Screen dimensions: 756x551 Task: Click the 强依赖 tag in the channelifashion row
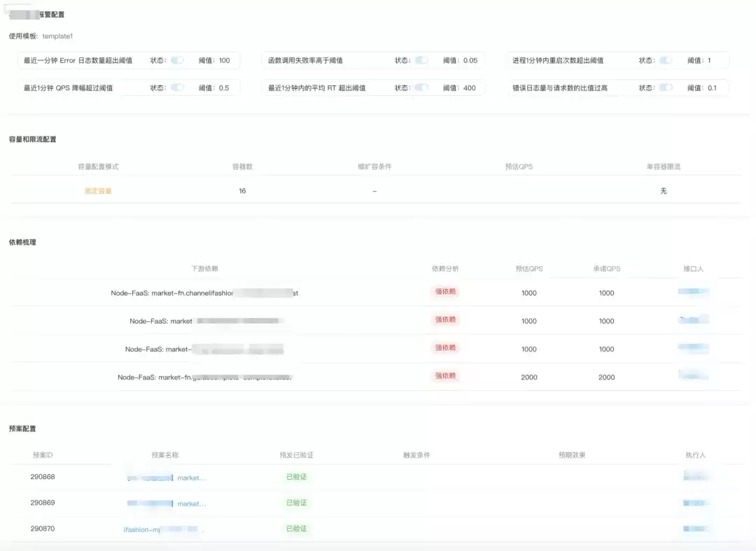445,292
